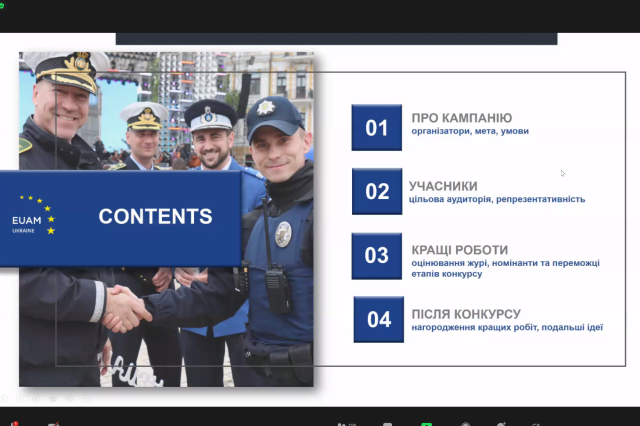Click the subtitle організатори, мета, умови

coord(470,131)
